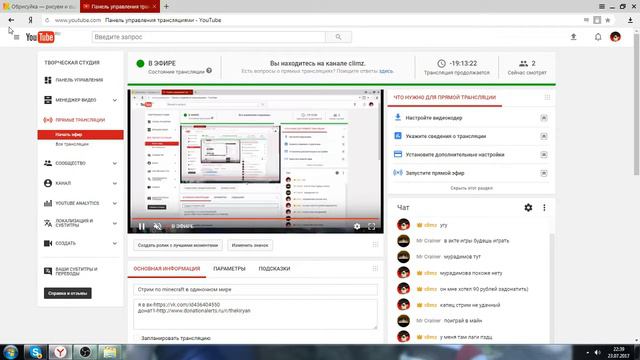Expand the Create section chevron
The image size is (640, 360).
[115, 243]
